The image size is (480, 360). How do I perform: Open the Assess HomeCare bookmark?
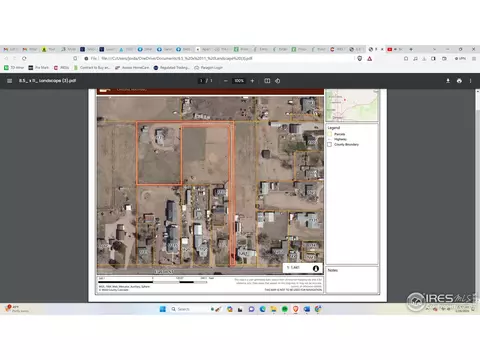click(x=132, y=68)
